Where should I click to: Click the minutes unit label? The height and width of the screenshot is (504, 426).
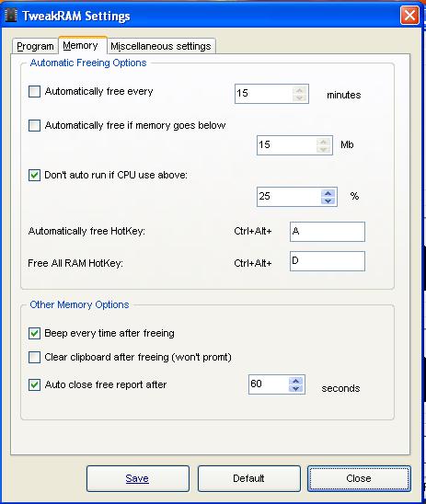pos(344,95)
